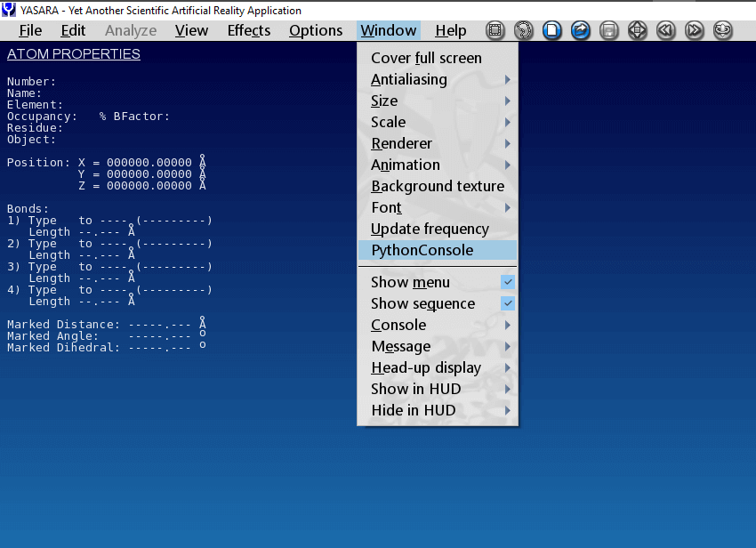This screenshot has height=548, width=756.
Task: Toggle the Show menu checkbox
Action: [x=508, y=282]
